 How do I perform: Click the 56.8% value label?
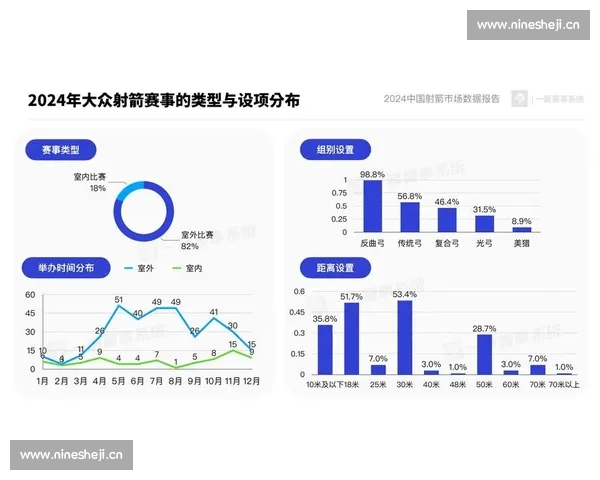(409, 196)
